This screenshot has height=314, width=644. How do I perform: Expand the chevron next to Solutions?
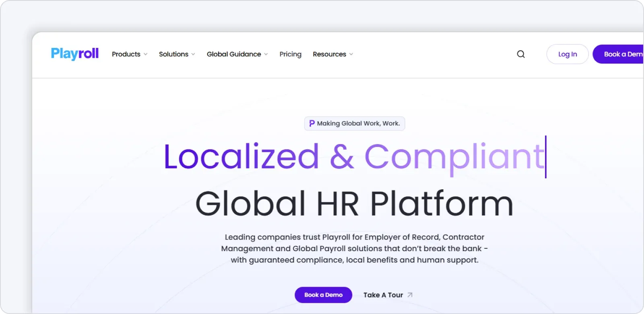click(x=193, y=54)
